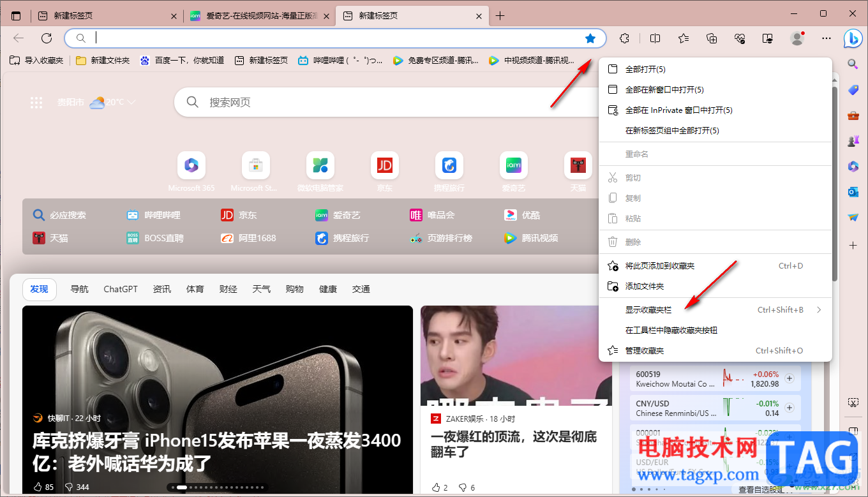Click the 导入收藏夹 bookmark
The image size is (868, 497).
[x=36, y=61]
